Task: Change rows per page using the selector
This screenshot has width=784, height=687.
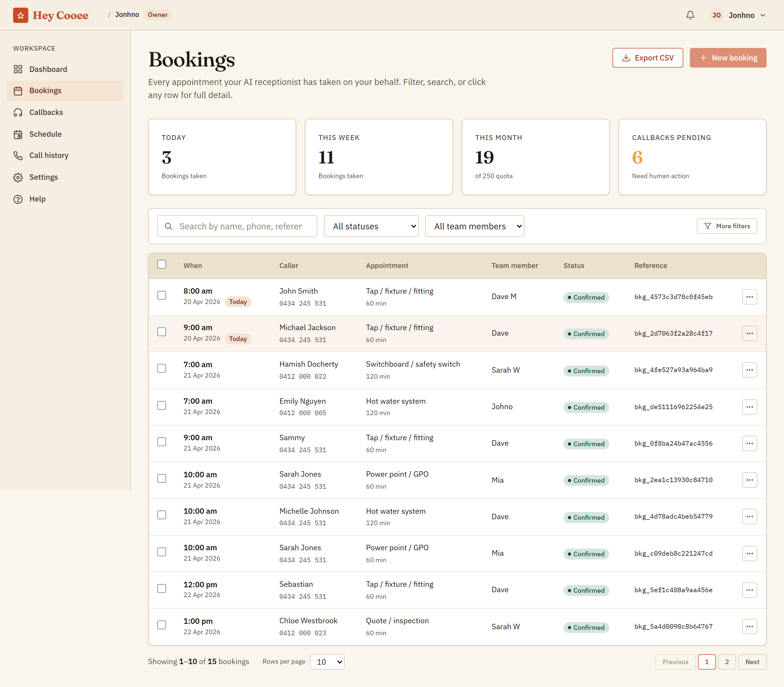Action: pos(327,662)
